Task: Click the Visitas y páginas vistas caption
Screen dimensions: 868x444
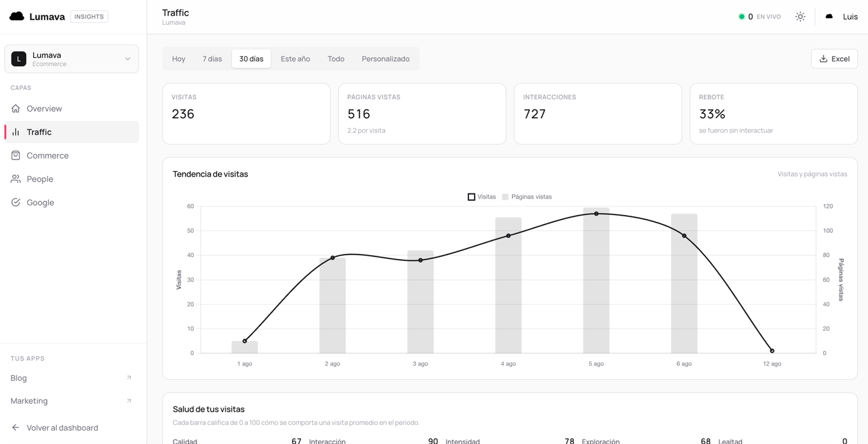Action: (x=812, y=174)
